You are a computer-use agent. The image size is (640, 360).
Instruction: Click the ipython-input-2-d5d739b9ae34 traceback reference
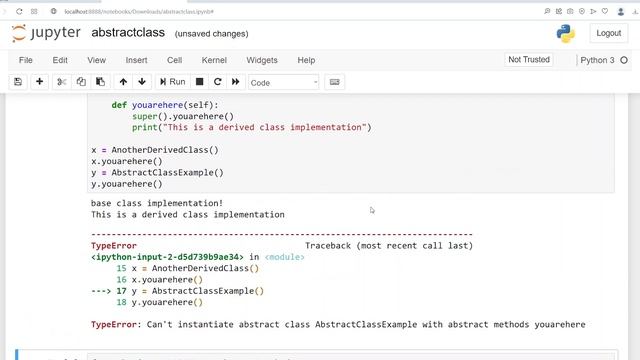click(167, 257)
